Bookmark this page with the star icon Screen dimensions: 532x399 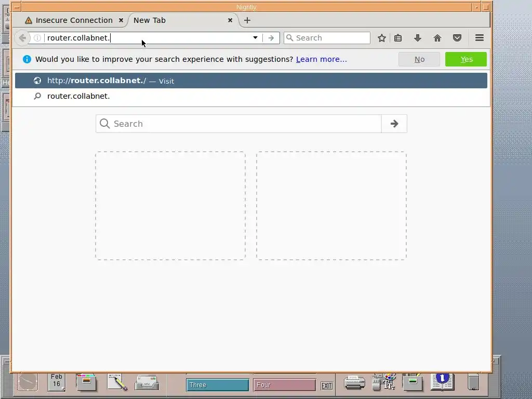click(382, 38)
